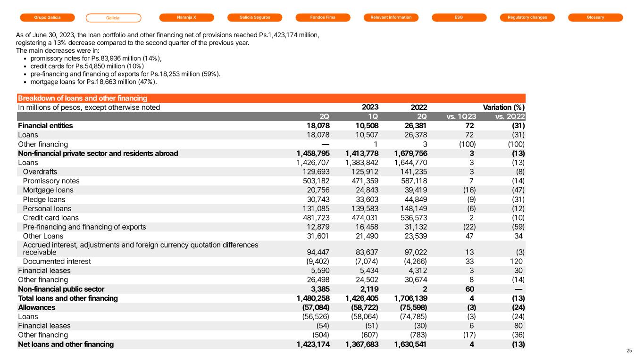This screenshot has height=362, width=644.
Task: Switch to the Naranja X tab
Action: pyautogui.click(x=187, y=17)
